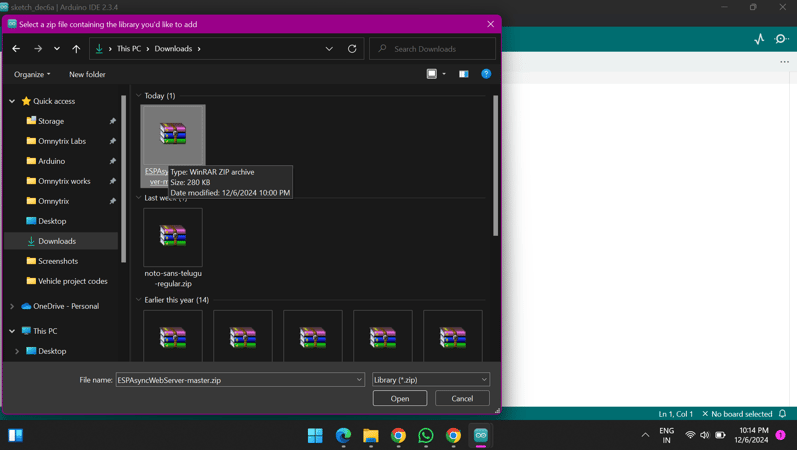Screen dimensions: 797x450
Task: Click Downloads in the address path
Action: coord(173,49)
